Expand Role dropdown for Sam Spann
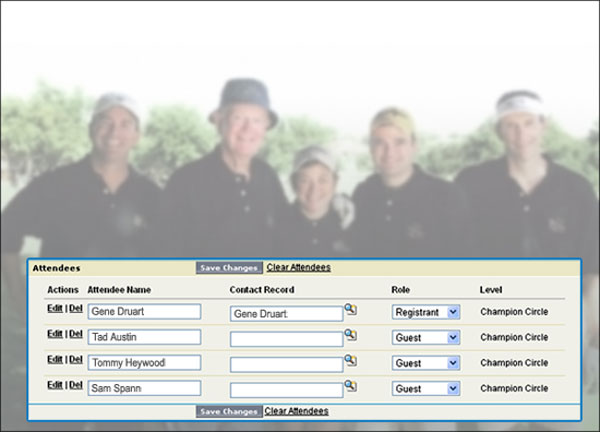The width and height of the screenshot is (600, 432). 426,387
